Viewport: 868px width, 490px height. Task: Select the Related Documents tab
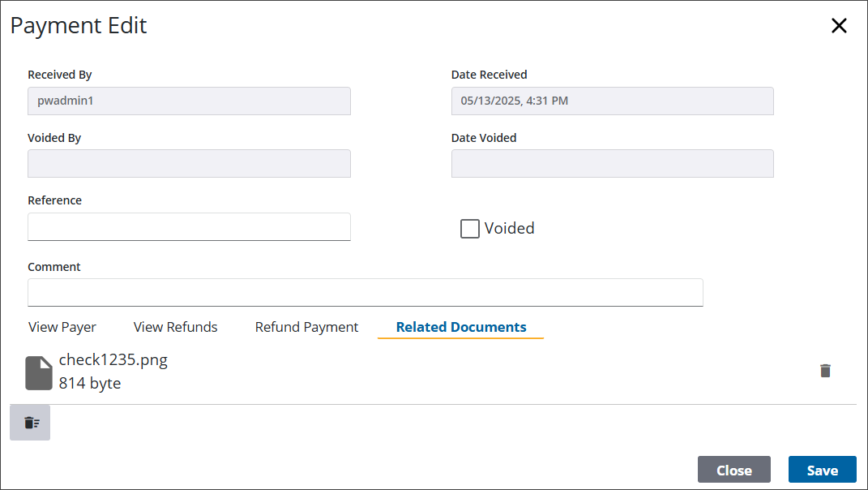(461, 327)
